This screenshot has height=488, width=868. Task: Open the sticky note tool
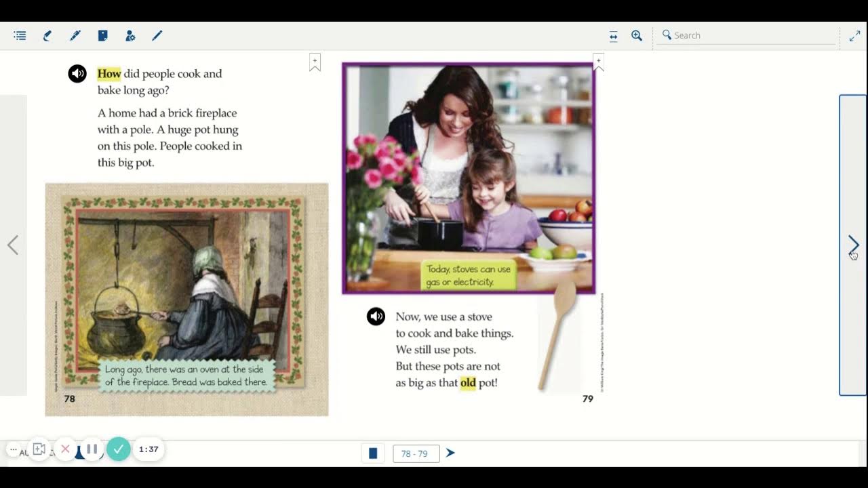(x=102, y=36)
